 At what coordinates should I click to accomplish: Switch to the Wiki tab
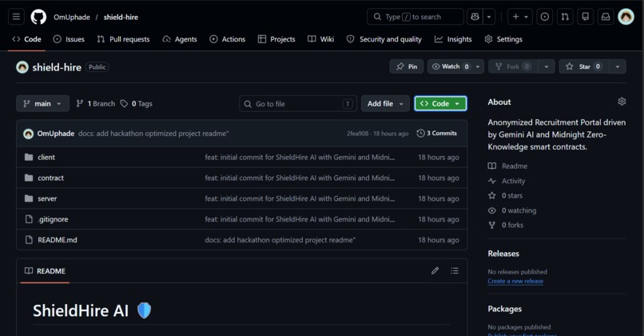(x=320, y=39)
